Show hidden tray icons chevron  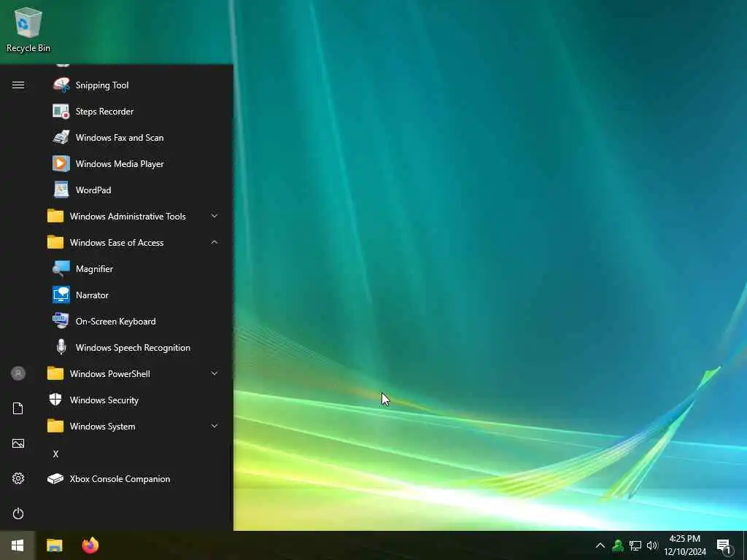(x=600, y=545)
